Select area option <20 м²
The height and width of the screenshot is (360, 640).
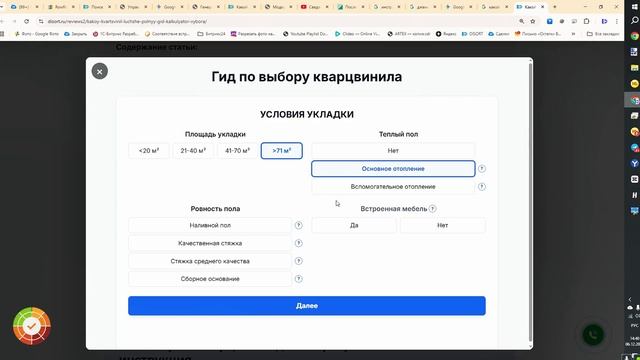[149, 151]
